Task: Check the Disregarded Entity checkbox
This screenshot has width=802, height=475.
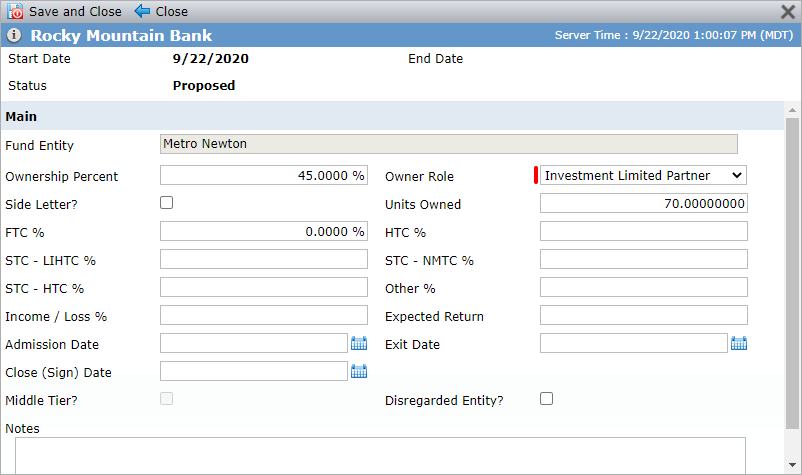Action: 546,398
